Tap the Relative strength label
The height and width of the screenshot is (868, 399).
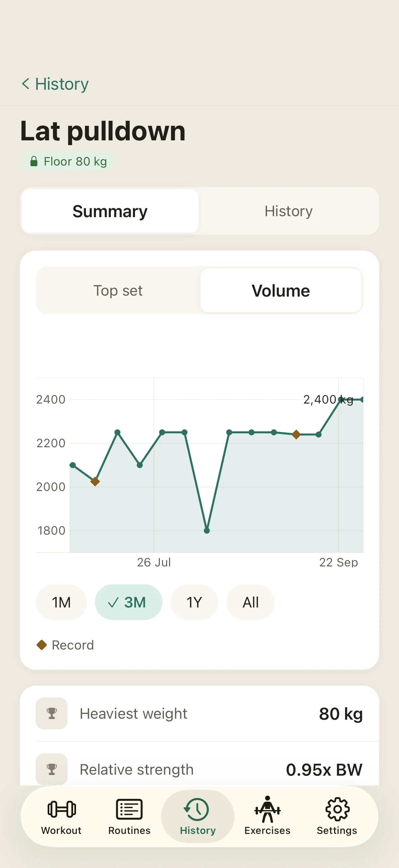coord(137,770)
